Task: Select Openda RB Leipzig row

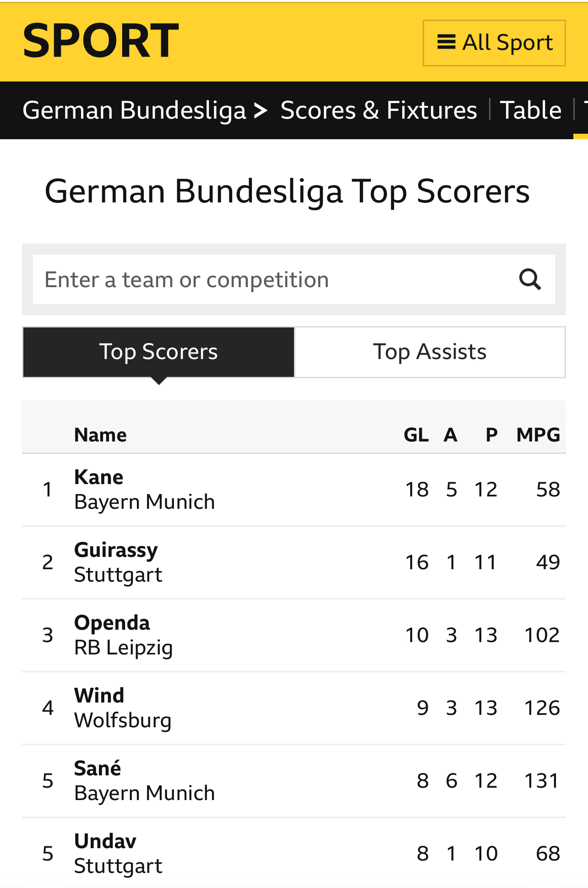Action: pos(294,635)
